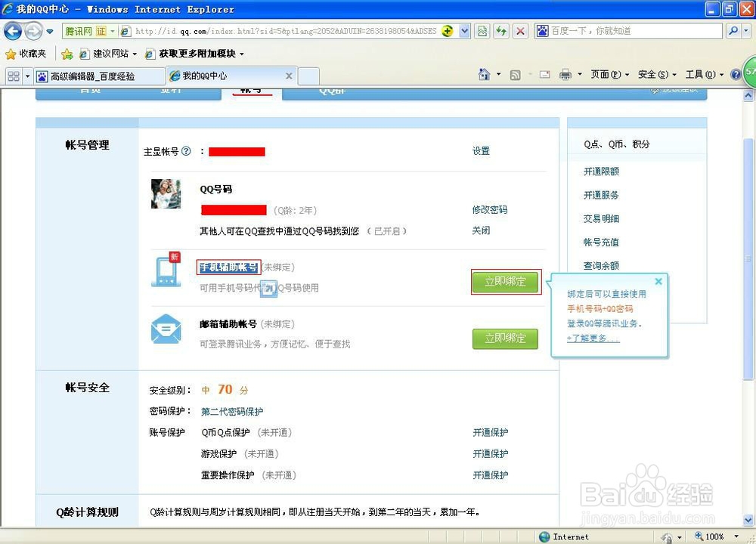Image resolution: width=756 pixels, height=544 pixels.
Task: Click the browser Forward arrow button
Action: pyautogui.click(x=33, y=31)
